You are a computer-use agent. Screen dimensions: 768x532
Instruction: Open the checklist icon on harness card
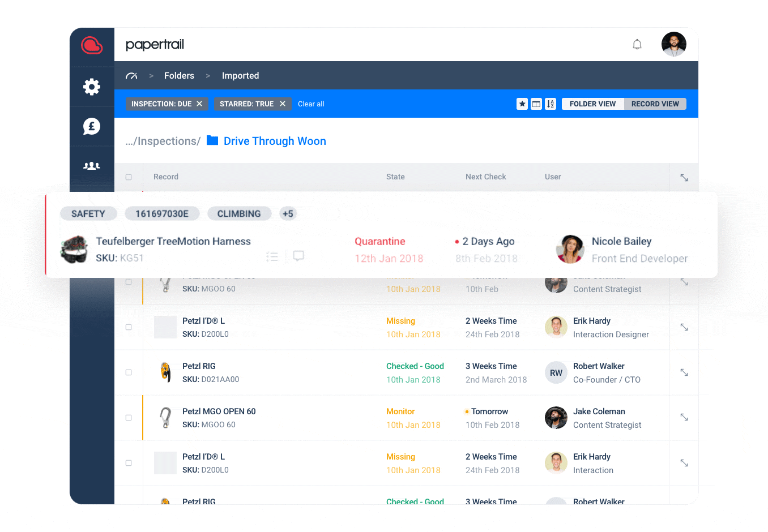[x=272, y=256]
